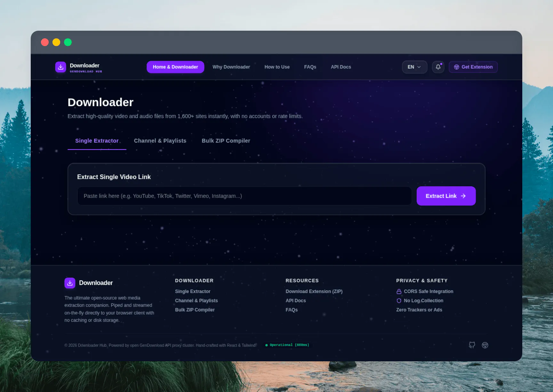Viewport: 553px width, 392px height.
Task: Click the arrow icon on Extract Link
Action: click(463, 196)
